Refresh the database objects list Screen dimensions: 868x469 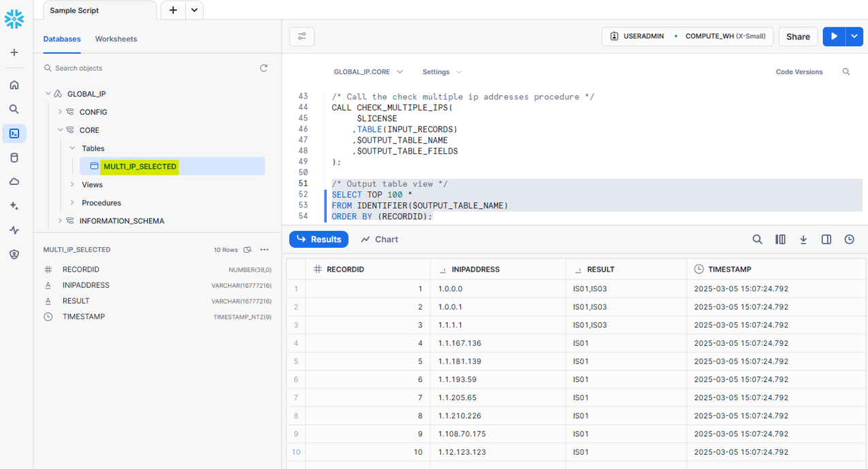pos(264,68)
